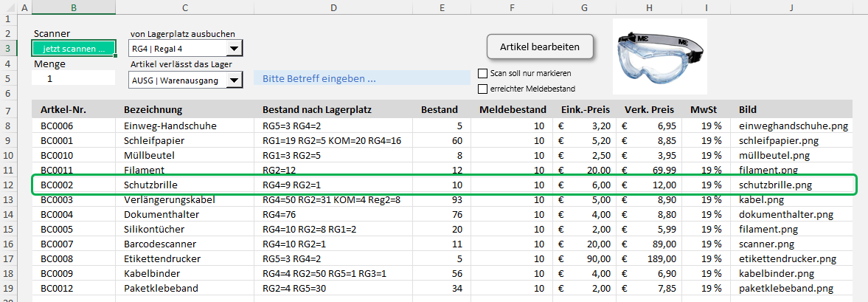Select the etikettendrucker.png image filename cell
This screenshot has height=302, width=868.
[x=788, y=258]
